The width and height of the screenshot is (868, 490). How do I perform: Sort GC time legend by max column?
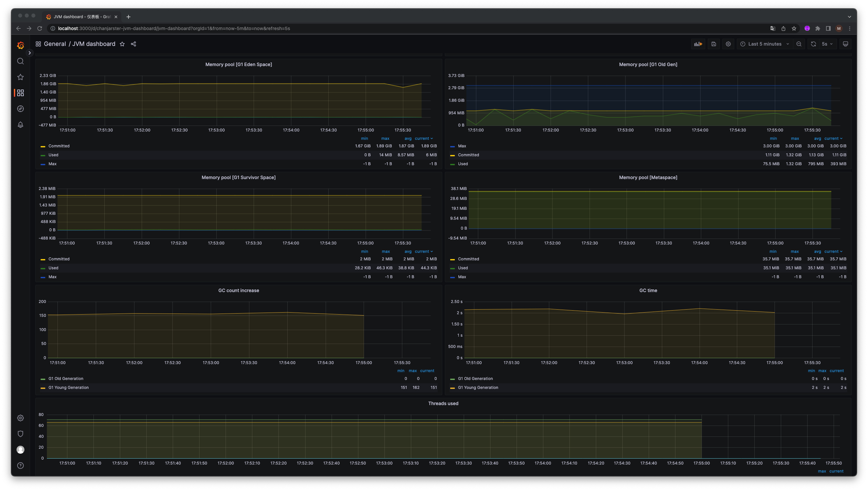[822, 371]
